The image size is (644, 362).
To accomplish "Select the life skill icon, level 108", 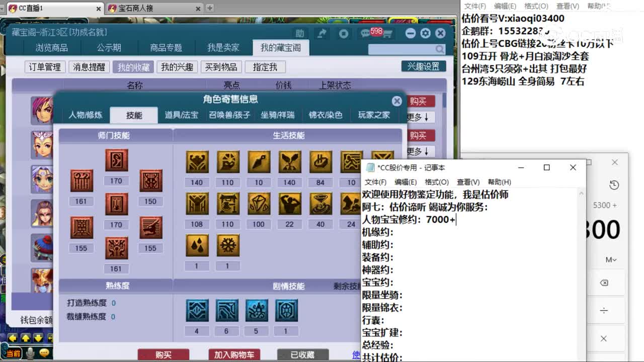I will (197, 204).
